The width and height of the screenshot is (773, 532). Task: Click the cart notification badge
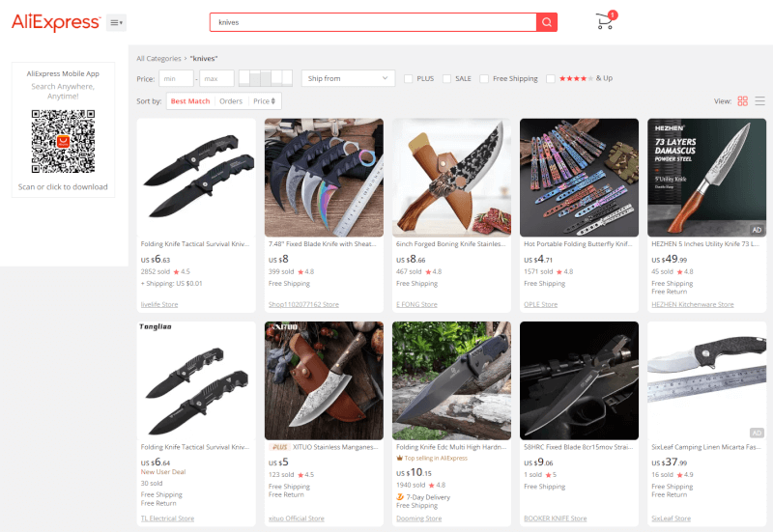click(x=613, y=14)
